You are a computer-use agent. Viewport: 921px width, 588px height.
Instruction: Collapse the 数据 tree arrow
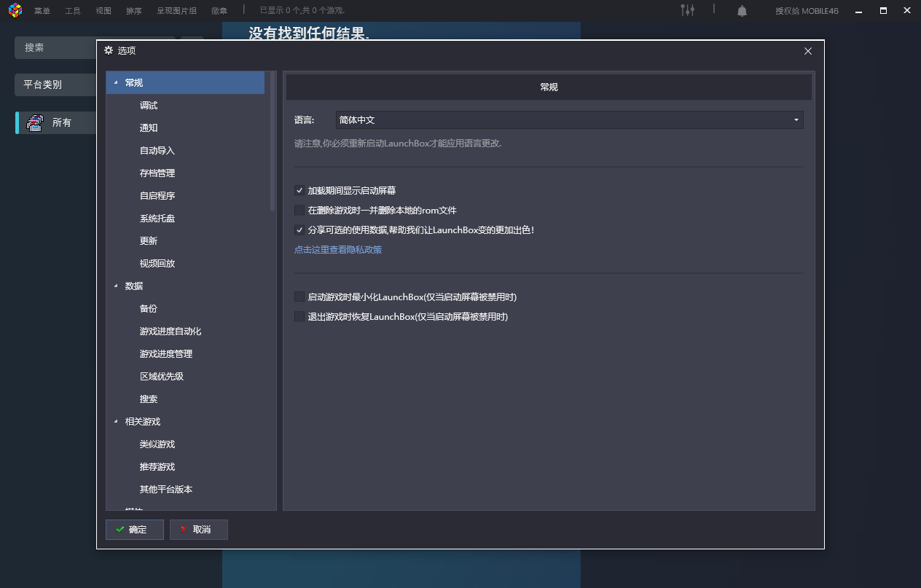tap(115, 286)
